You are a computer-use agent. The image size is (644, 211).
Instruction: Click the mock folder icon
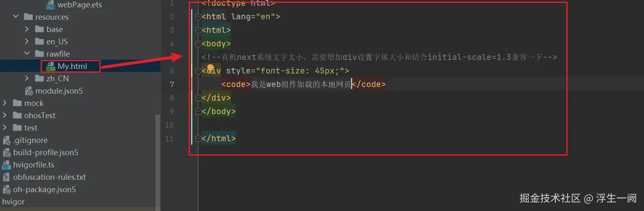17,103
